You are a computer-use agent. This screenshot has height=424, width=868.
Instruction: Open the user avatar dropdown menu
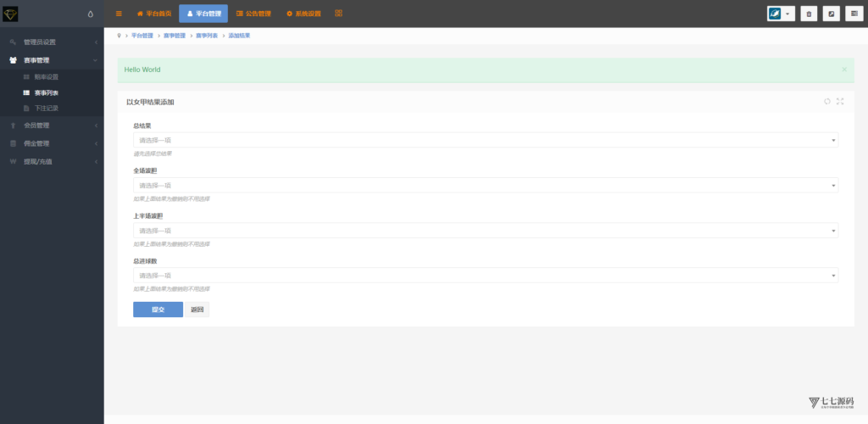pyautogui.click(x=781, y=14)
